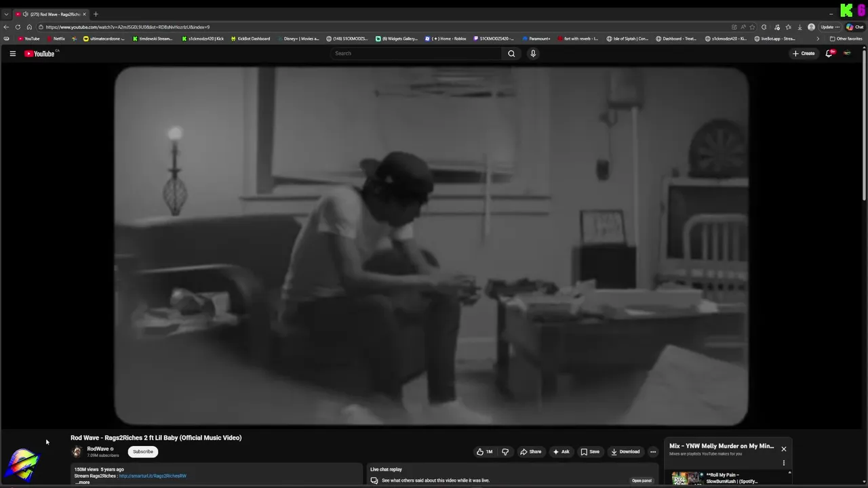Viewport: 868px width, 488px height.
Task: Save video to a playlist
Action: [590, 451]
